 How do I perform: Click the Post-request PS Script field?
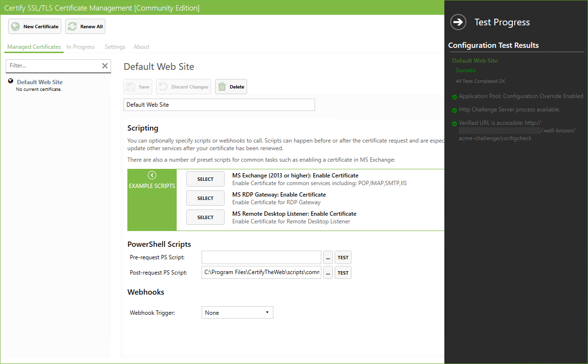(x=261, y=273)
